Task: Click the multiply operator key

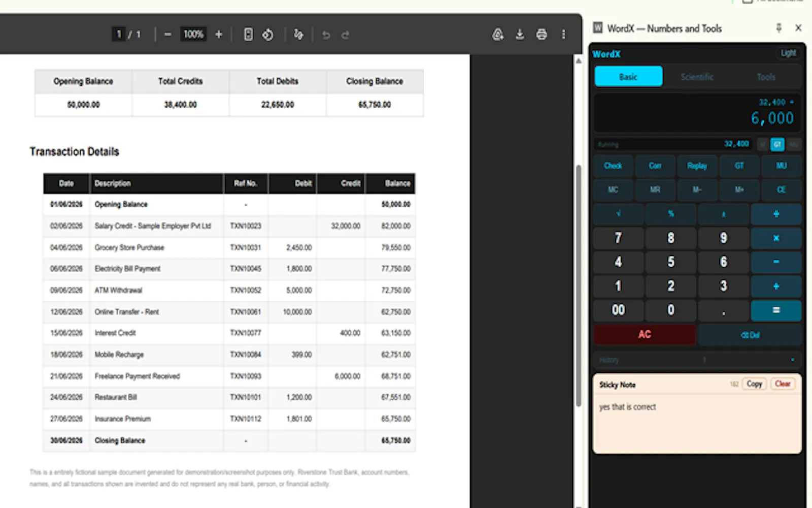Action: 776,238
